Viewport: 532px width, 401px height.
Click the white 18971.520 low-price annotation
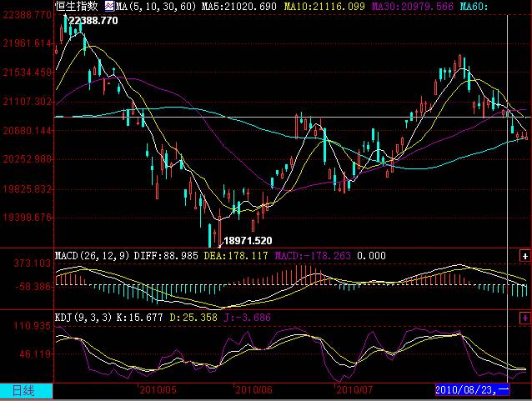coord(248,241)
